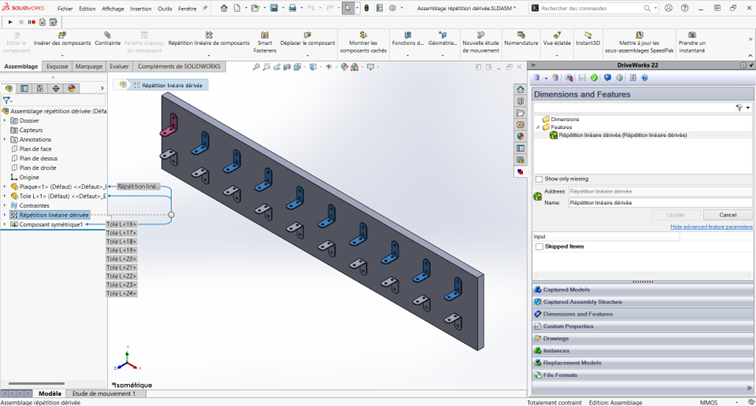Switch to the Esquisse tab
The height and width of the screenshot is (406, 756).
point(57,67)
